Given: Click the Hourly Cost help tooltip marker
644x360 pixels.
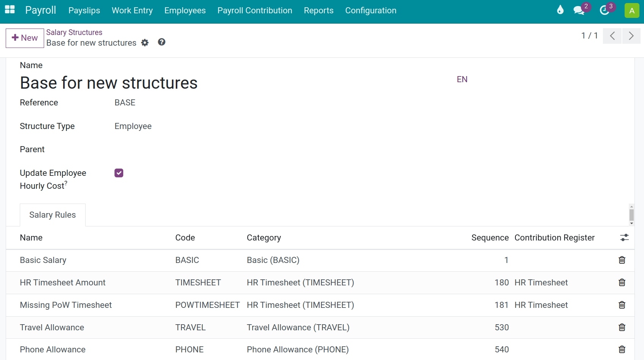Looking at the screenshot, I should 66,183.
